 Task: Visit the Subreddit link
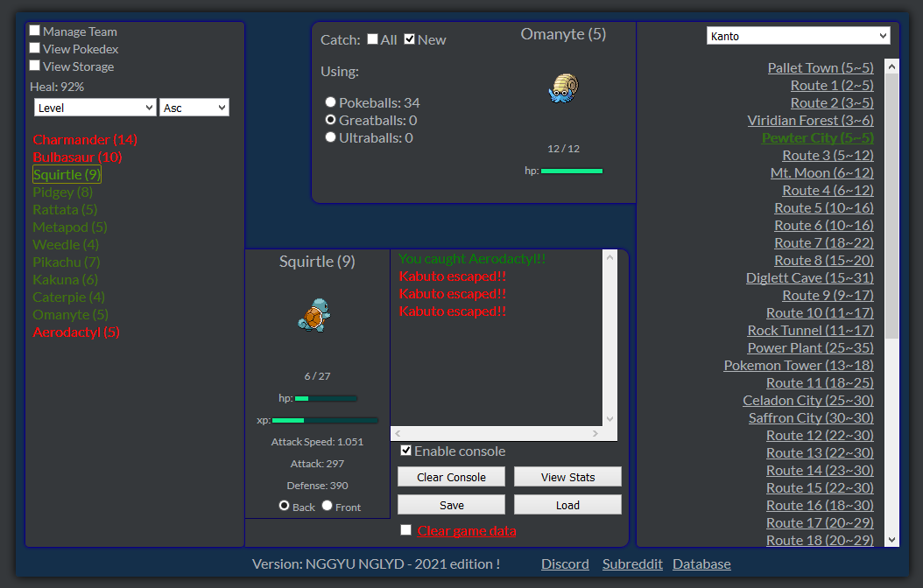click(x=632, y=563)
